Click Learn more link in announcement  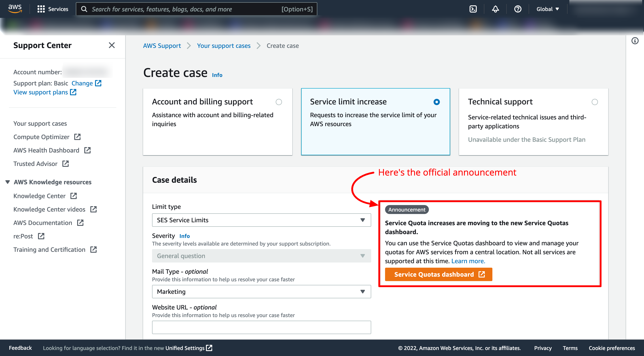click(468, 261)
